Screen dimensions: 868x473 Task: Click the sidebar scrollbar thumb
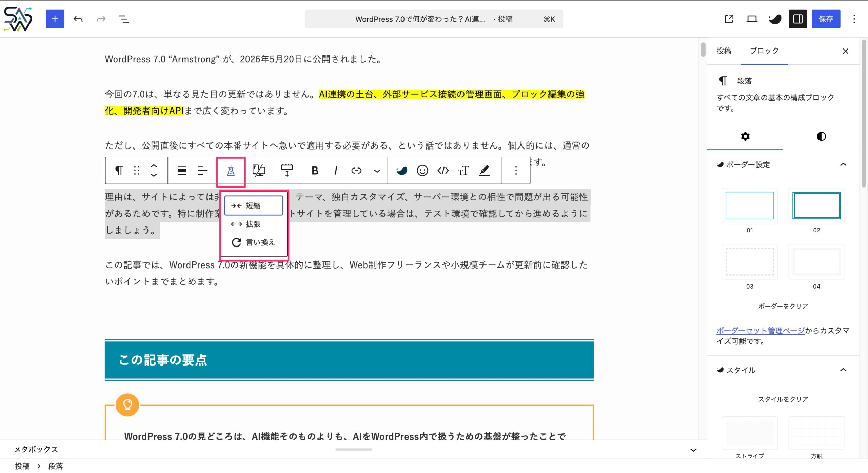864,114
